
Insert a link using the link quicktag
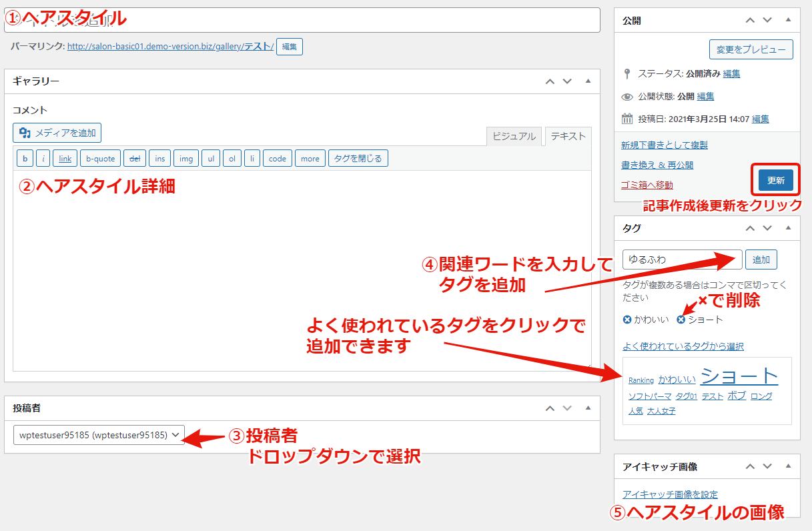point(65,159)
